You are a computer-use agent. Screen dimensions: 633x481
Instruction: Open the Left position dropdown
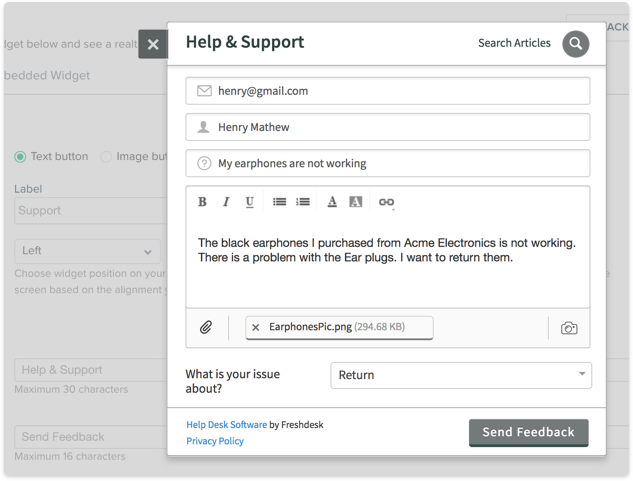coord(87,251)
